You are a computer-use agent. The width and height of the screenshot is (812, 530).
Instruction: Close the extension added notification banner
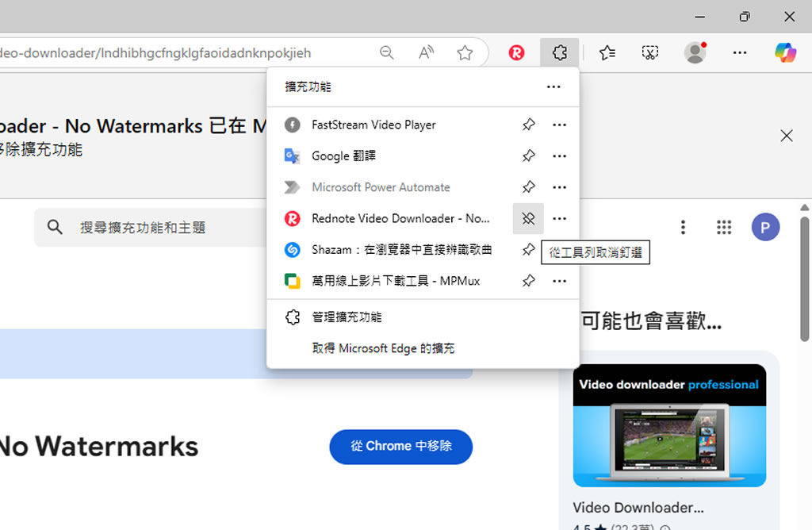[786, 136]
